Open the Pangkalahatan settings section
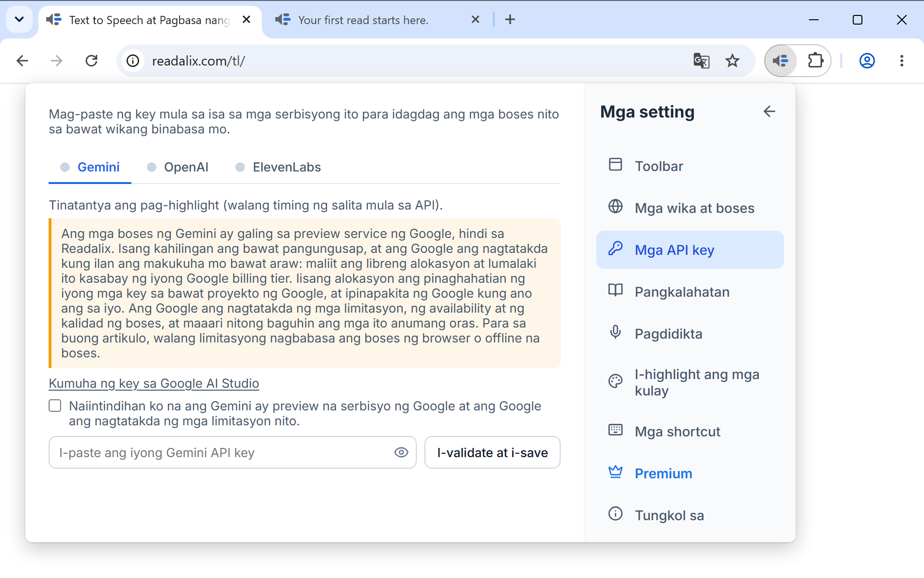Viewport: 924px width, 578px height. (690, 292)
